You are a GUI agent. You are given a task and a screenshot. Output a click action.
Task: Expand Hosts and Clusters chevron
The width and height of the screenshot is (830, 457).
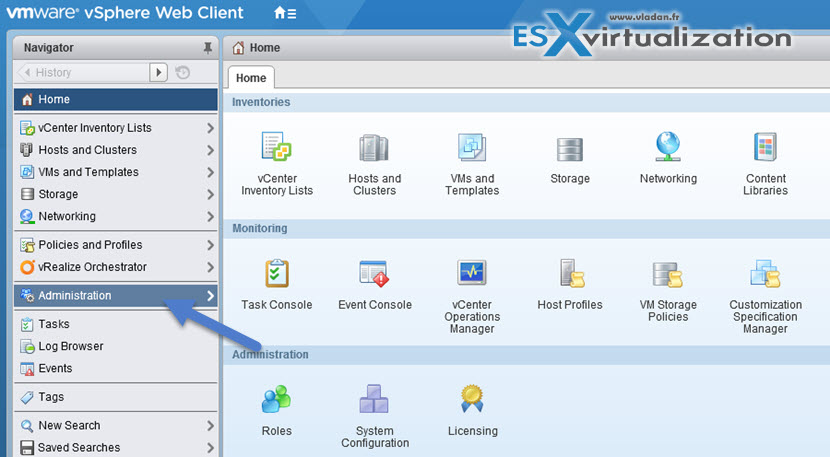[210, 150]
